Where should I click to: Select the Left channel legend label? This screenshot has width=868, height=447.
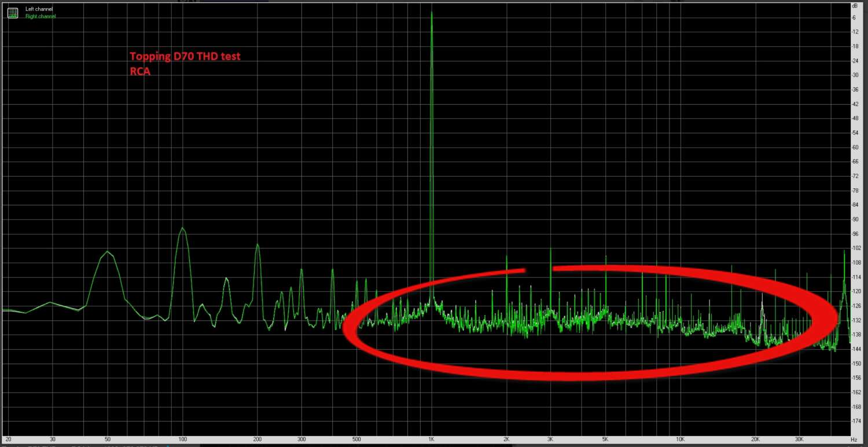point(38,10)
